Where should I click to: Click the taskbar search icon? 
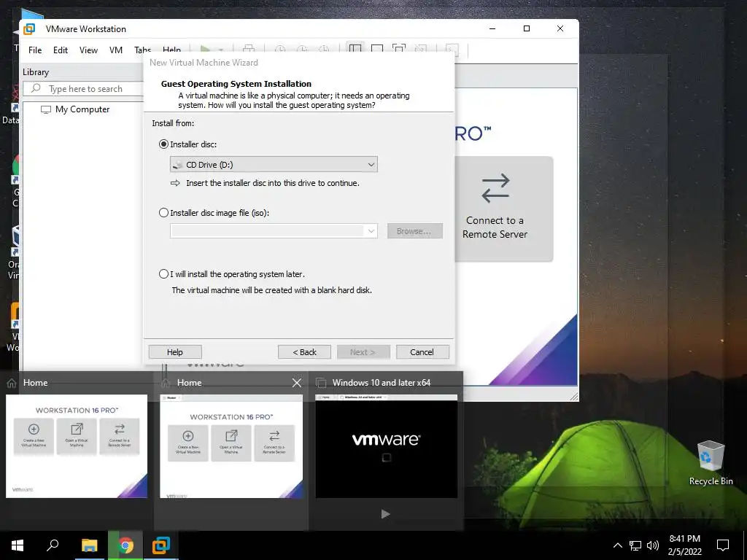tap(53, 545)
